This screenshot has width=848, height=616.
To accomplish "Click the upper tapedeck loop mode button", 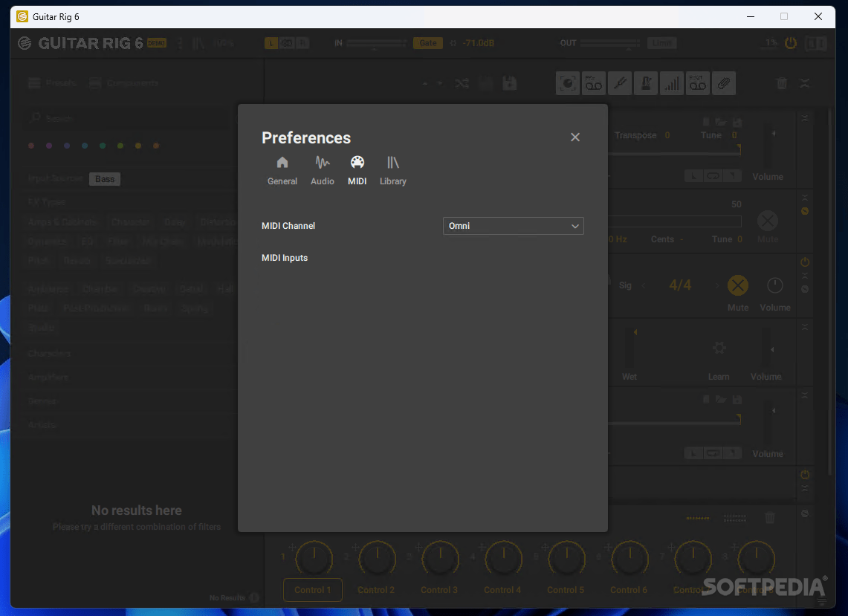I will coord(713,176).
